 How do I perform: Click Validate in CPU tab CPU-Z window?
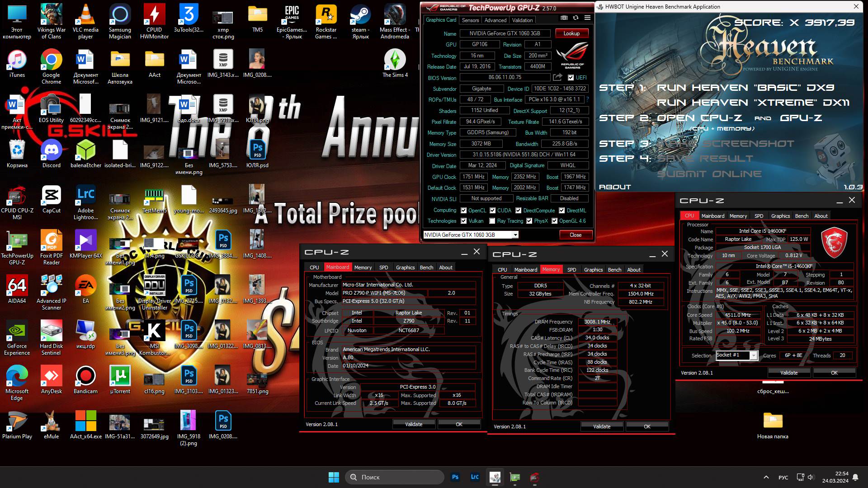pos(789,373)
